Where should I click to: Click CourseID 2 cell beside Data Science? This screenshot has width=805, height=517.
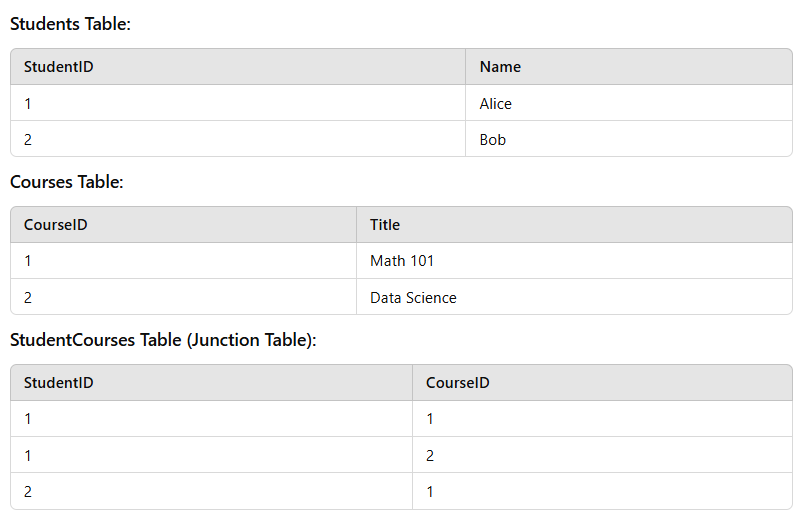183,297
